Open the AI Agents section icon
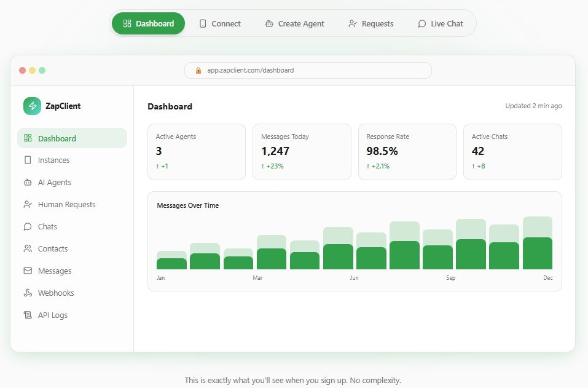The image size is (588, 388). click(27, 182)
